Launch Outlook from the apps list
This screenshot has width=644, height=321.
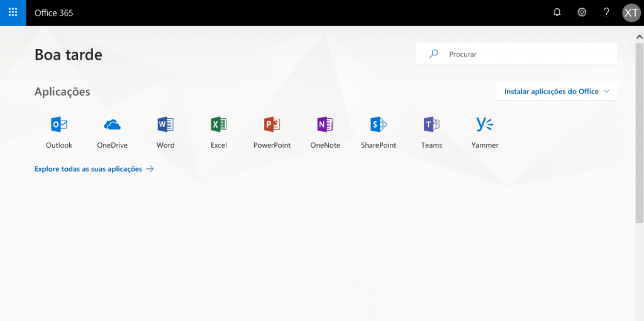coord(59,132)
